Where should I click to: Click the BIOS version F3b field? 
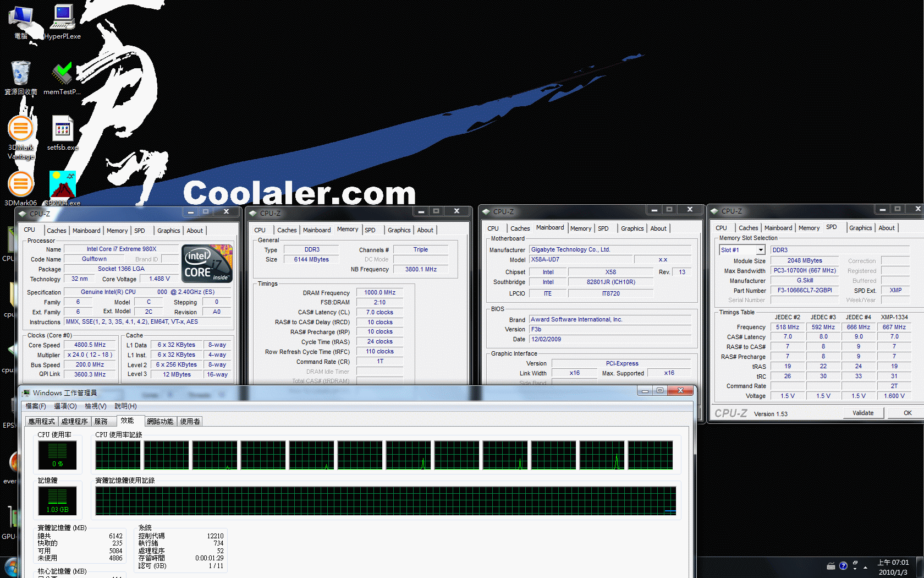tap(610, 329)
